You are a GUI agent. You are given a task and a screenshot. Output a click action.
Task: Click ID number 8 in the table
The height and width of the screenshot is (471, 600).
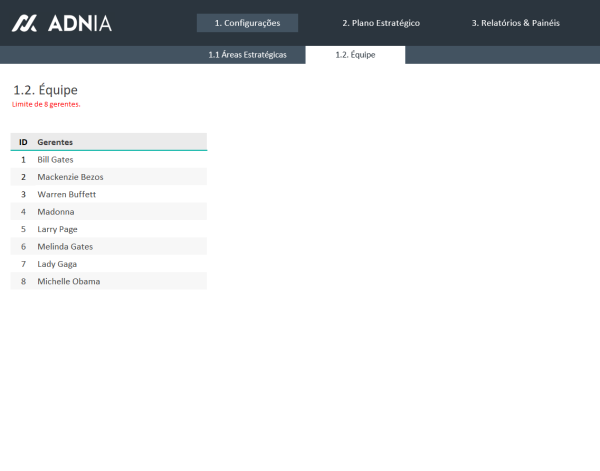[23, 281]
